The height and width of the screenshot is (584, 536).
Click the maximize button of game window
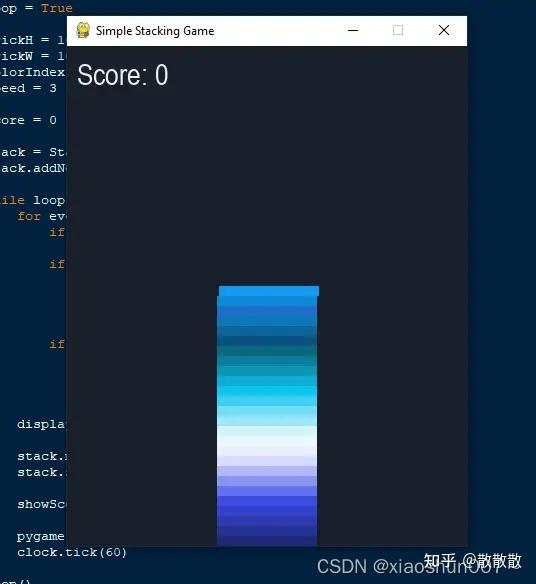pyautogui.click(x=398, y=30)
